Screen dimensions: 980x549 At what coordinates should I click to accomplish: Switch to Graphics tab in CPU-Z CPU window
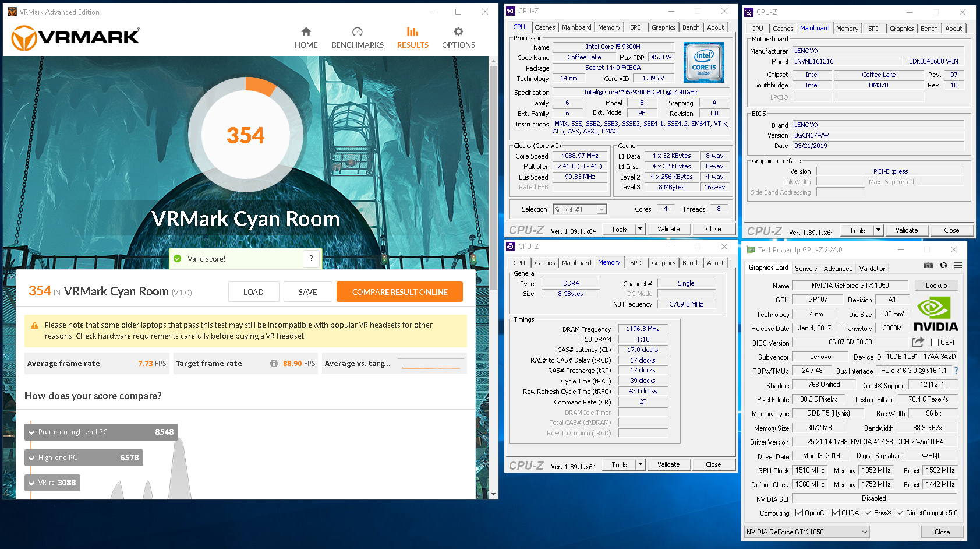(663, 27)
